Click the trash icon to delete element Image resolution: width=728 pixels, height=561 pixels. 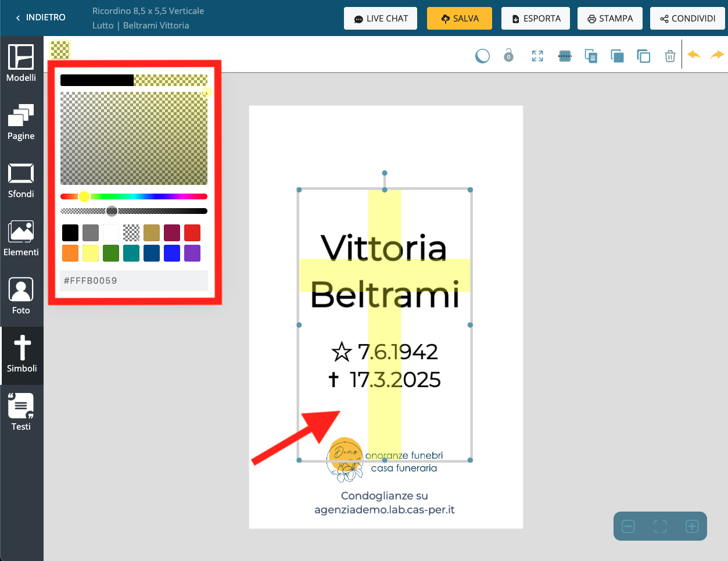[x=670, y=56]
